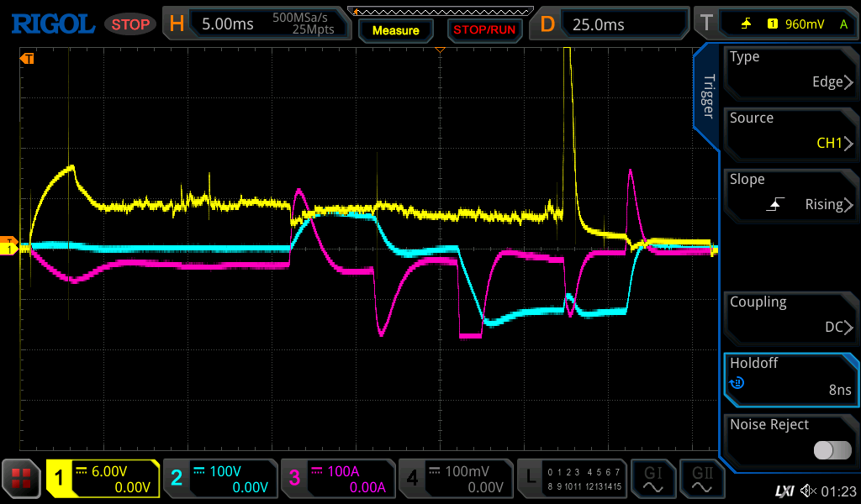Click the RIGOL logo
861x504 pixels.
[52, 24]
